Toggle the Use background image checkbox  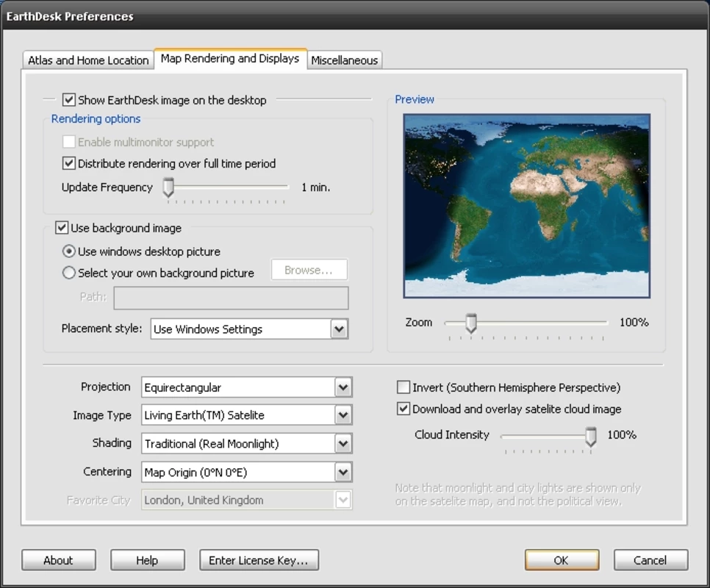tap(62, 227)
